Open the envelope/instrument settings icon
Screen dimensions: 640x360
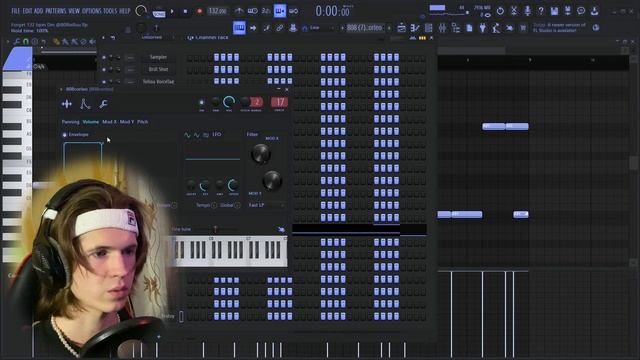(x=85, y=104)
